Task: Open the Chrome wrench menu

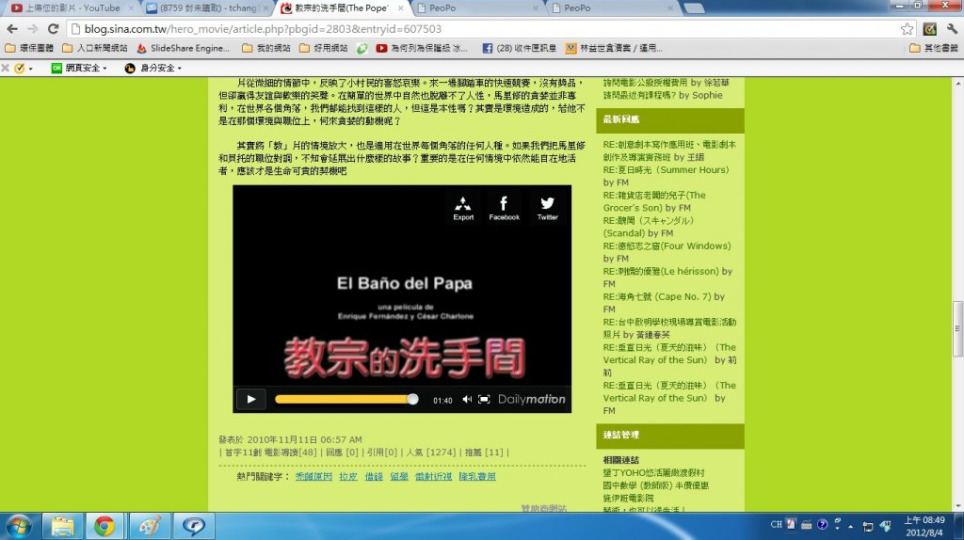Action: pyautogui.click(x=952, y=29)
